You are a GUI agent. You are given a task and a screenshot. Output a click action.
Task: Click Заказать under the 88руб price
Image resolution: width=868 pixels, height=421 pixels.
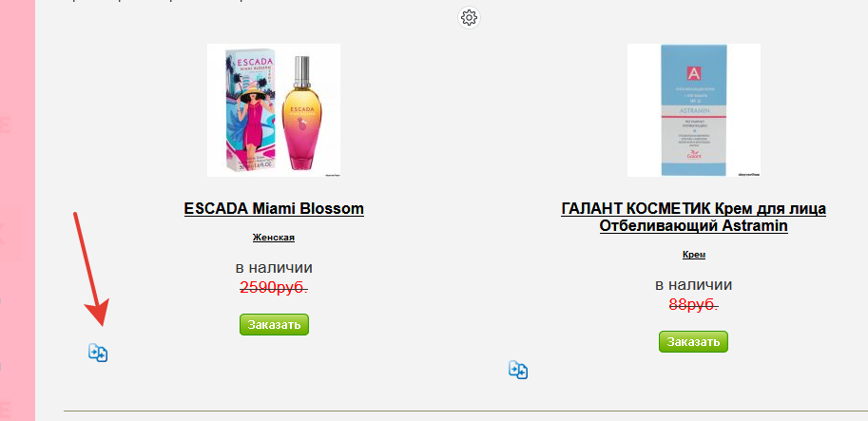click(693, 342)
